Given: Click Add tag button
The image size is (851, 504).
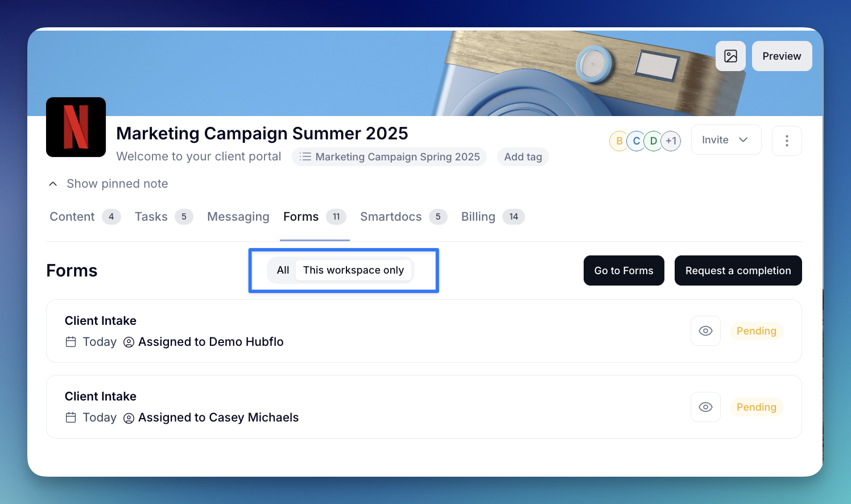Looking at the screenshot, I should coord(523,157).
